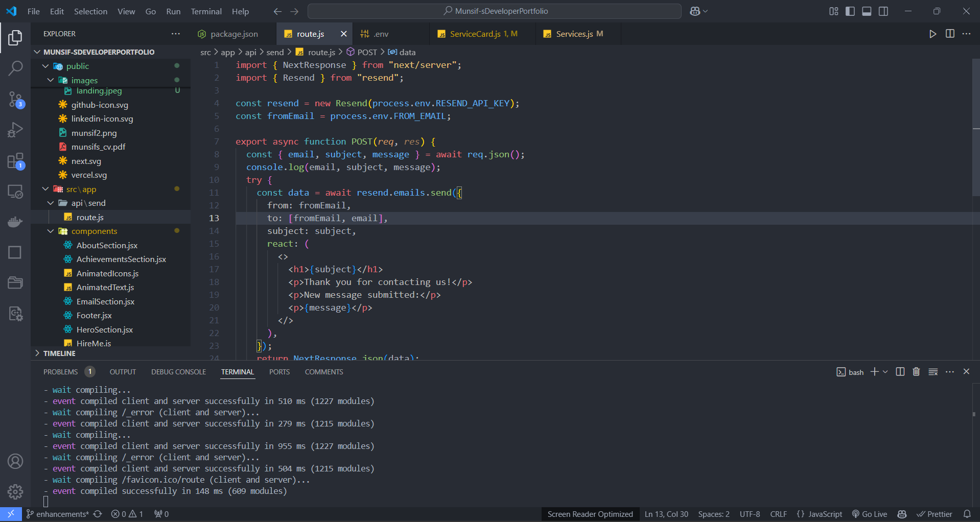Switch to PROBLEMS panel tab
The width and height of the screenshot is (980, 522).
coord(60,372)
